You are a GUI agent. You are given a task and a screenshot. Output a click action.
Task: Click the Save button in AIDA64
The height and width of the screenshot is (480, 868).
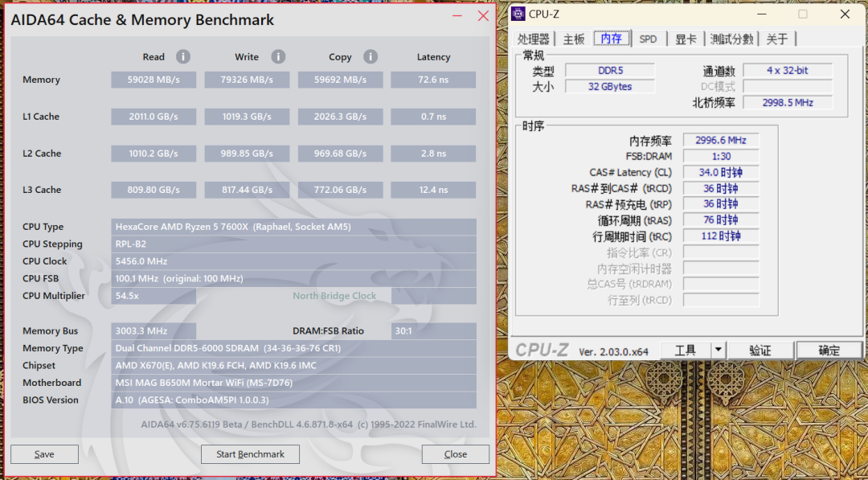[x=44, y=454]
